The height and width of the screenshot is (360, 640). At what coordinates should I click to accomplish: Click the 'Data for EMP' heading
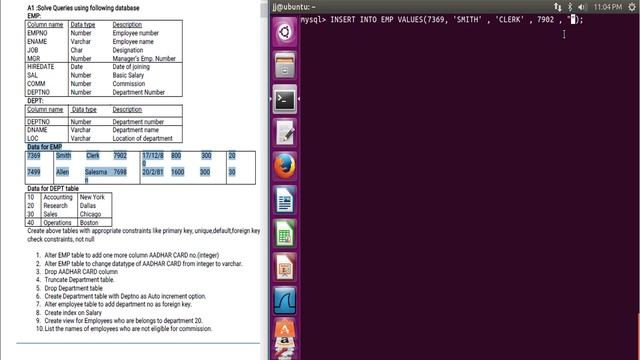(x=44, y=147)
